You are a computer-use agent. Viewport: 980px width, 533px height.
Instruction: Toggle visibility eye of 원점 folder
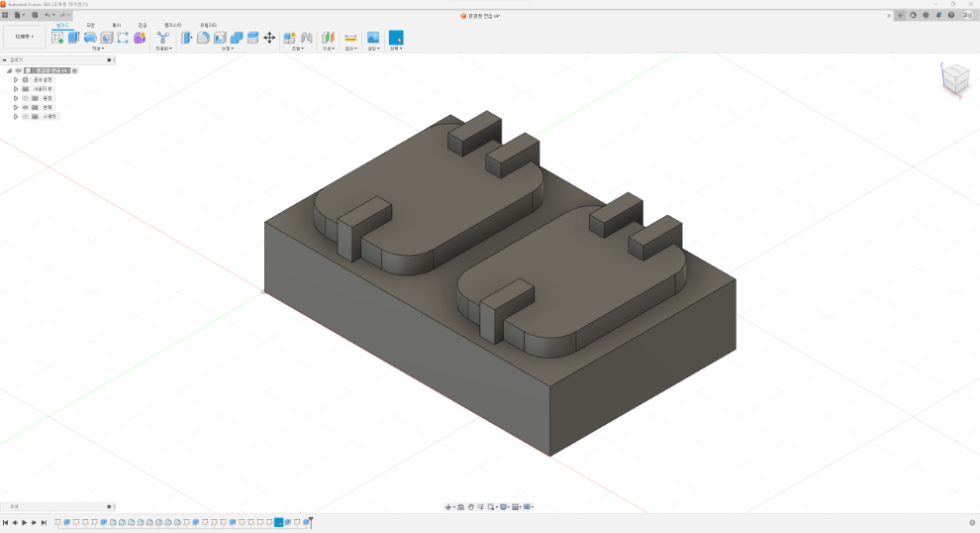25,98
